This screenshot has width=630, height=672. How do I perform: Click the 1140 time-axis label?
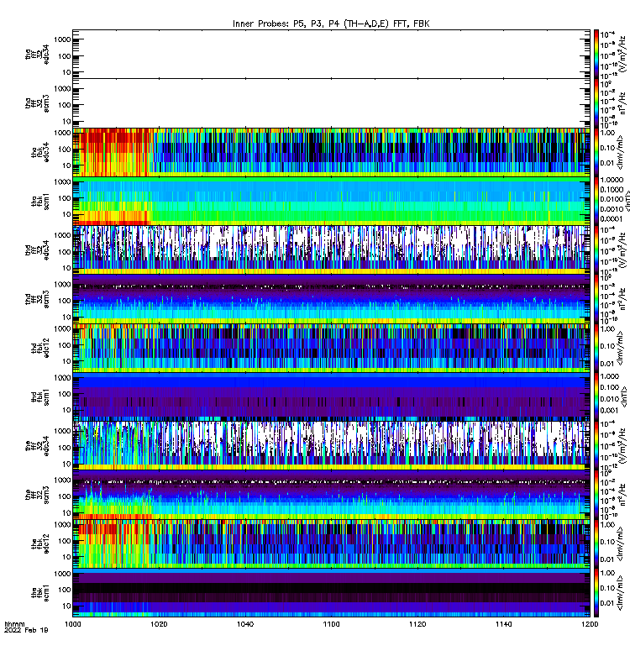click(503, 624)
